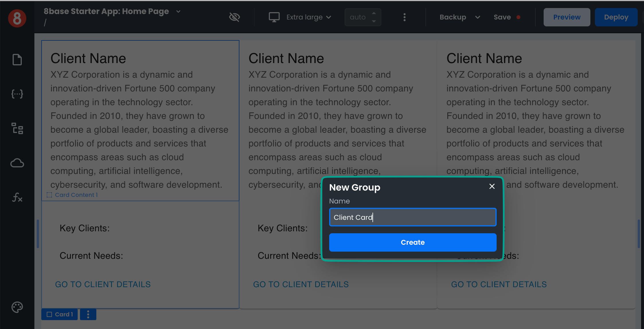Open the Card 1 three-dot options menu
This screenshot has height=329, width=644.
88,314
